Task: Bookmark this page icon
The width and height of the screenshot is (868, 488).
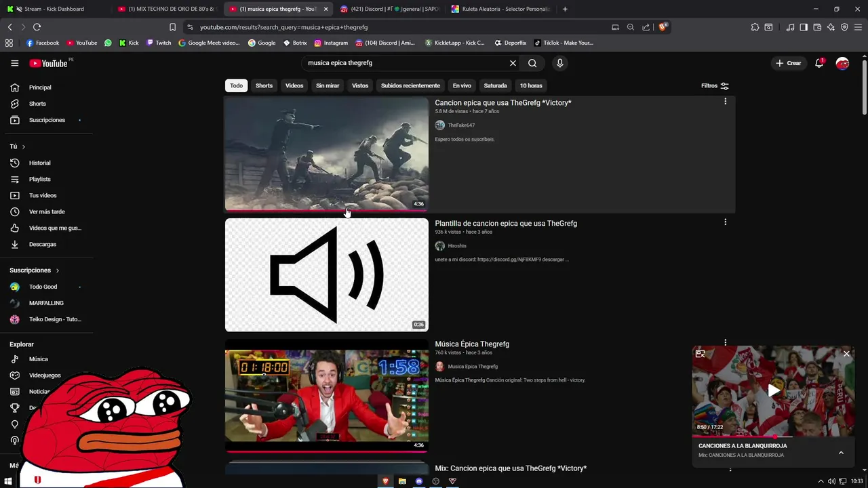Action: tap(172, 27)
